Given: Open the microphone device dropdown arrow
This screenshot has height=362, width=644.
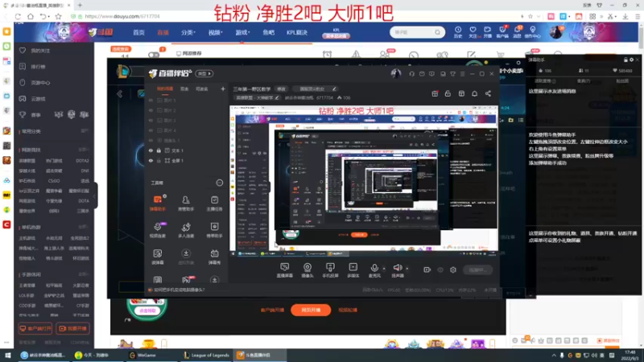Looking at the screenshot, I should (384, 269).
